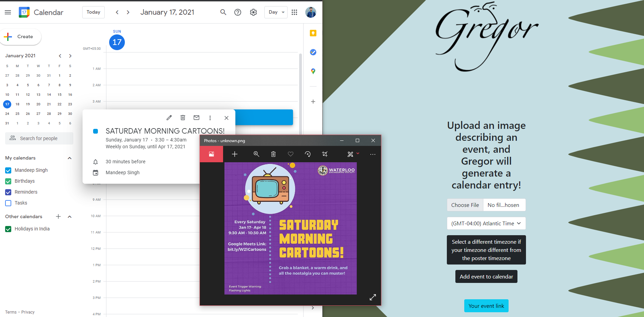The height and width of the screenshot is (317, 644).
Task: Go to next day in Calendar
Action: (x=128, y=12)
